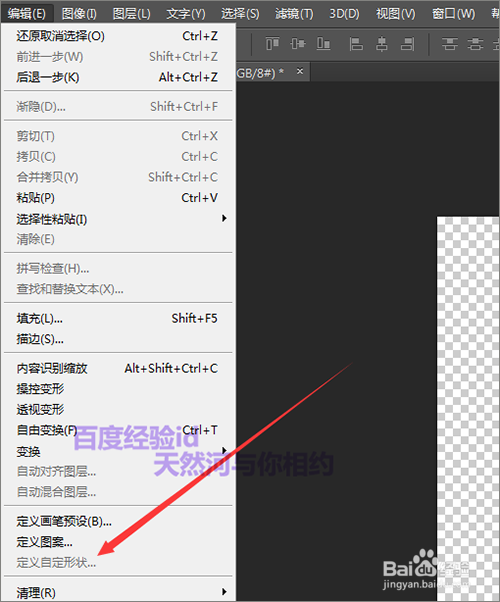Choose 粘贴(P) from the menu

pos(118,198)
